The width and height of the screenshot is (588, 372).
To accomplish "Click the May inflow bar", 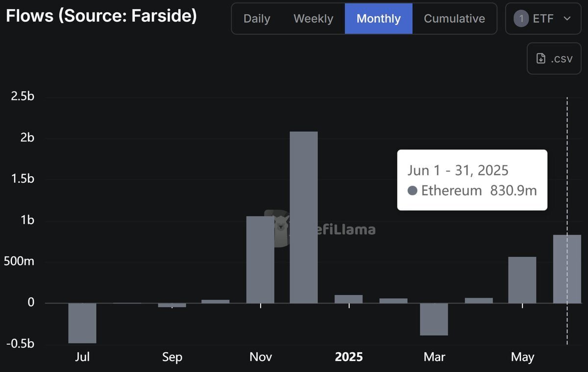I will click(x=522, y=280).
